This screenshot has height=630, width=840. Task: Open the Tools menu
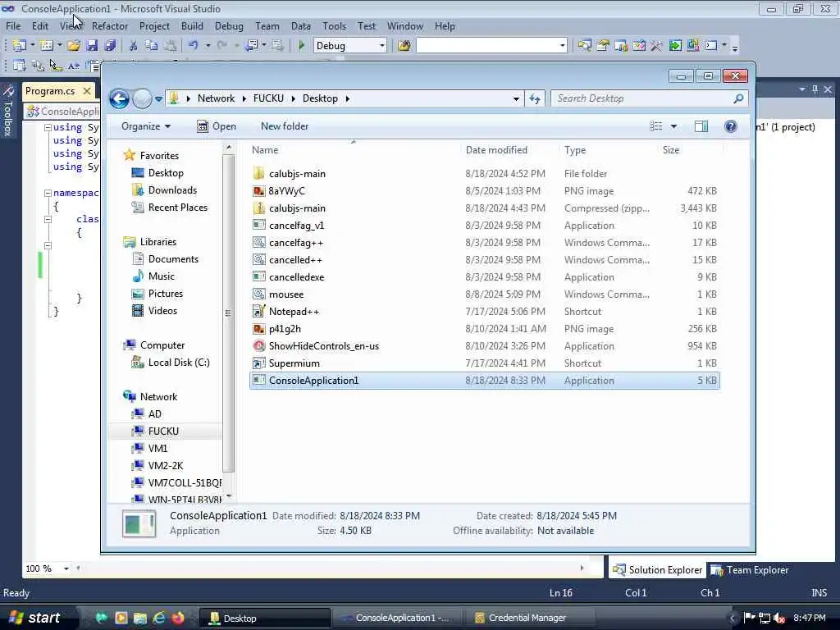pos(335,25)
